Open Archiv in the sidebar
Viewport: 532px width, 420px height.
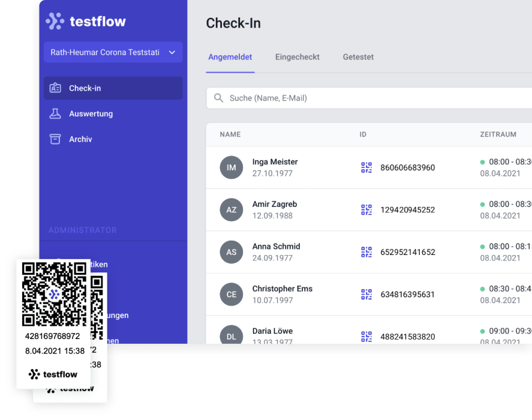pos(80,139)
